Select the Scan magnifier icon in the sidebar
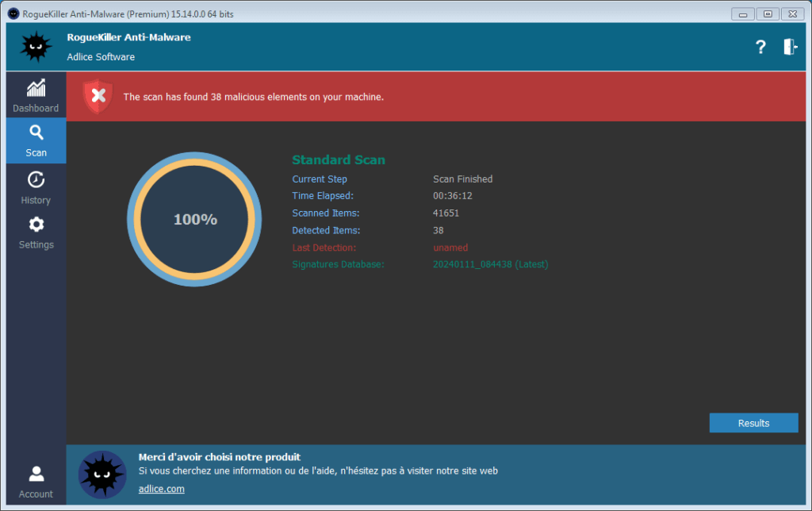Screen dimensions: 812x511 (x=36, y=133)
